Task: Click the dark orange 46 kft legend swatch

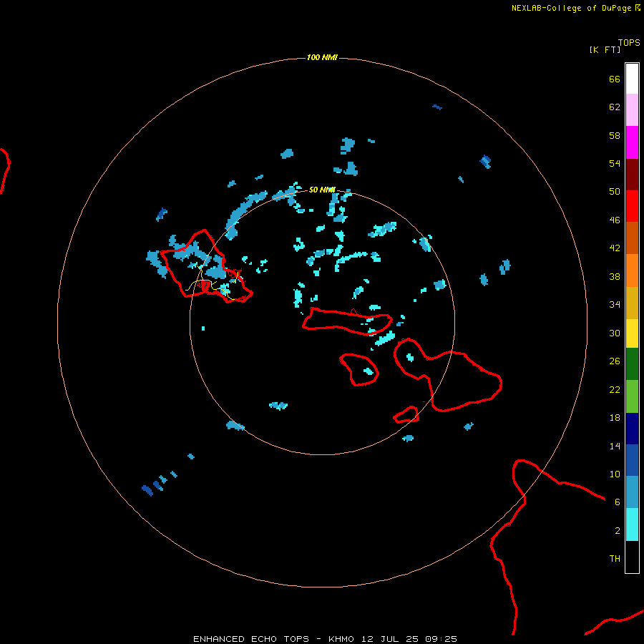Action: point(632,238)
